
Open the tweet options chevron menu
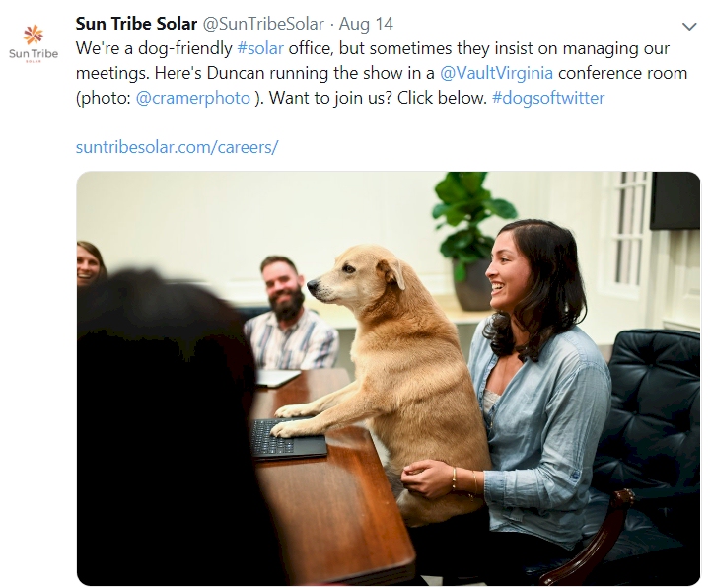(x=689, y=27)
